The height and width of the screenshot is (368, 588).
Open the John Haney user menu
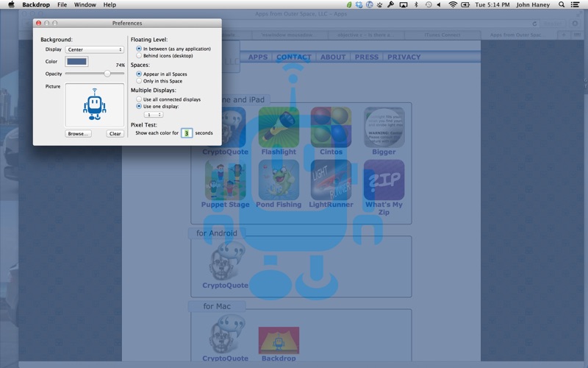click(533, 4)
